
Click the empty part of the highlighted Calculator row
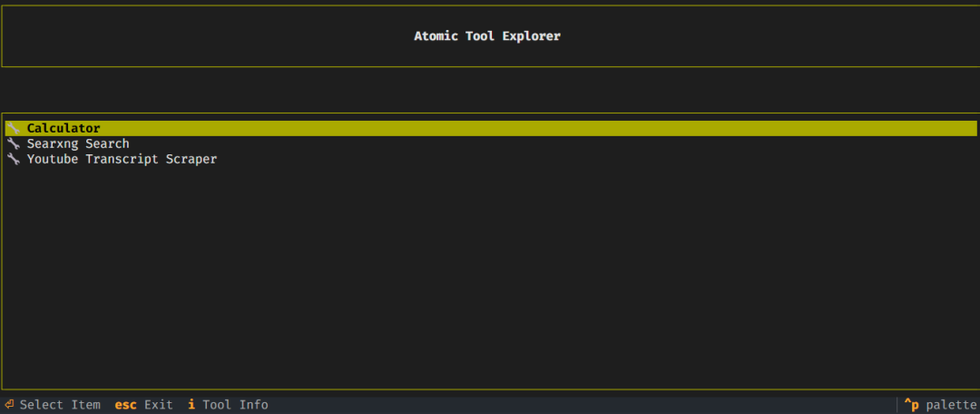(537, 128)
